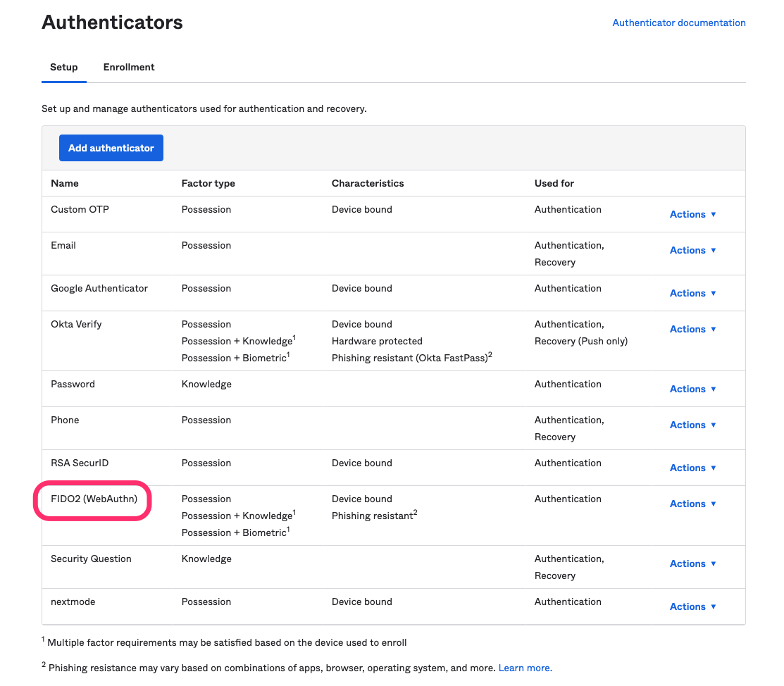Expand Actions dropdown for Custom OTP
This screenshot has height=686, width=784.
coord(692,214)
